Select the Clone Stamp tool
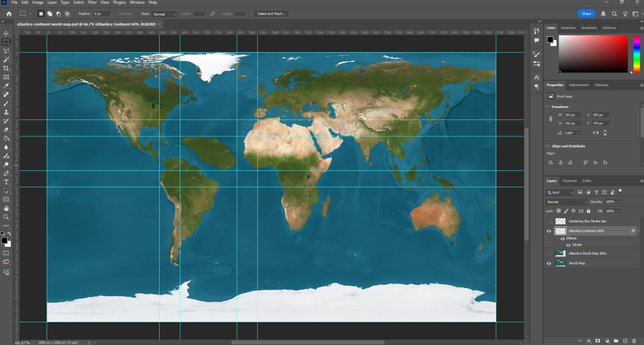The height and width of the screenshot is (345, 644). 6,112
